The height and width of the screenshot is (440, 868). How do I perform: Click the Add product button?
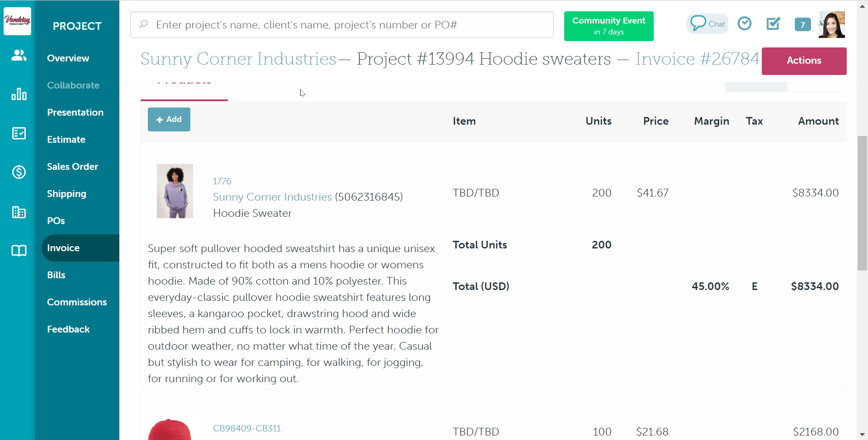[x=169, y=119]
